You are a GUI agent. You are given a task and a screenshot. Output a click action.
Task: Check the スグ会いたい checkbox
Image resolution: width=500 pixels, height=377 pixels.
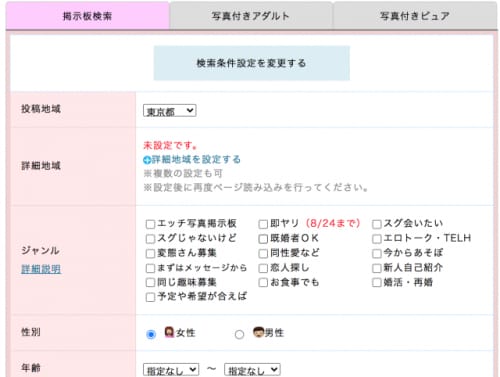pos(377,224)
